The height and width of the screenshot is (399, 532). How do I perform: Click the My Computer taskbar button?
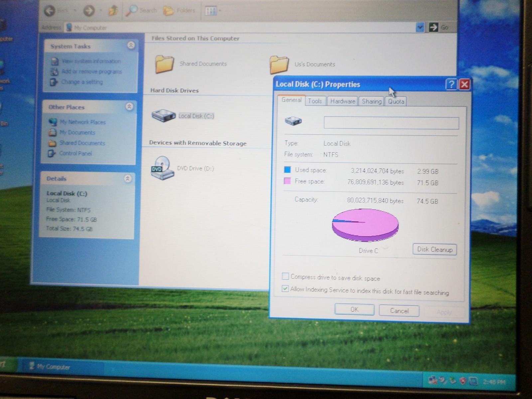click(63, 367)
